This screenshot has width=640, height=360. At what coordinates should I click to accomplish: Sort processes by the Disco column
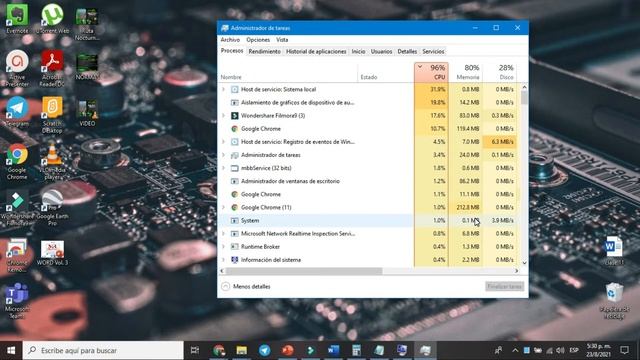tap(500, 72)
